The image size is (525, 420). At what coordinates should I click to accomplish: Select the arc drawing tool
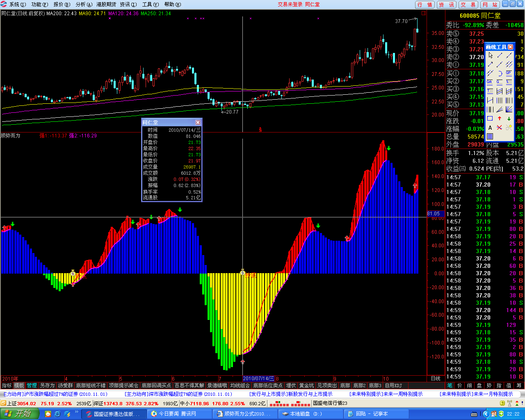(500, 73)
